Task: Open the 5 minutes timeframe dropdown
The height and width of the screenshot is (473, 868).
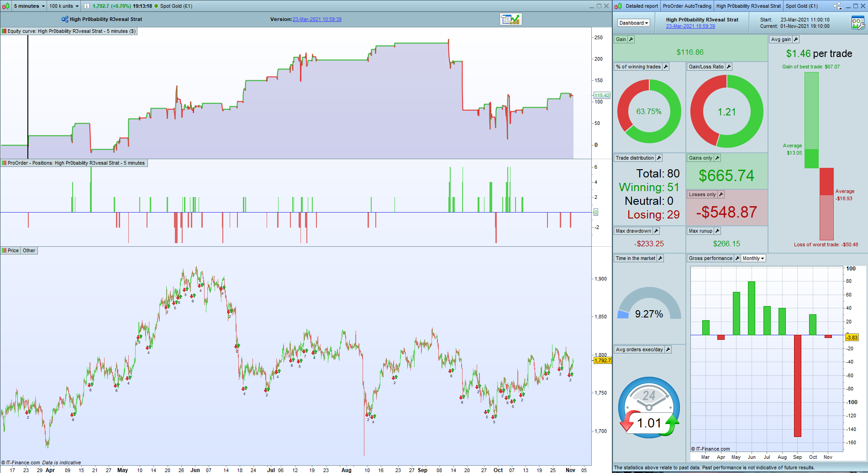Action: click(30, 6)
